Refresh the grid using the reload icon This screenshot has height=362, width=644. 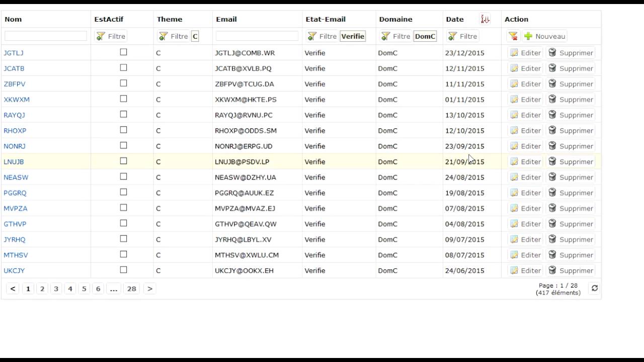click(595, 288)
